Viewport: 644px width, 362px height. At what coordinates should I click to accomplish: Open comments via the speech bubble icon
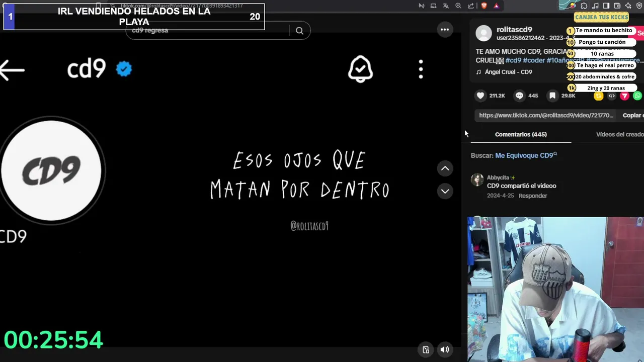[x=519, y=96]
